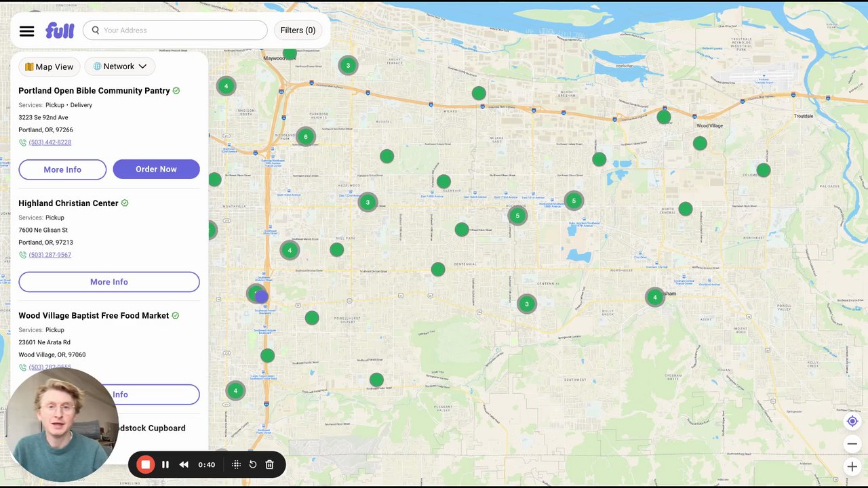This screenshot has width=868, height=488.
Task: Open the hamburger menu
Action: (x=26, y=30)
